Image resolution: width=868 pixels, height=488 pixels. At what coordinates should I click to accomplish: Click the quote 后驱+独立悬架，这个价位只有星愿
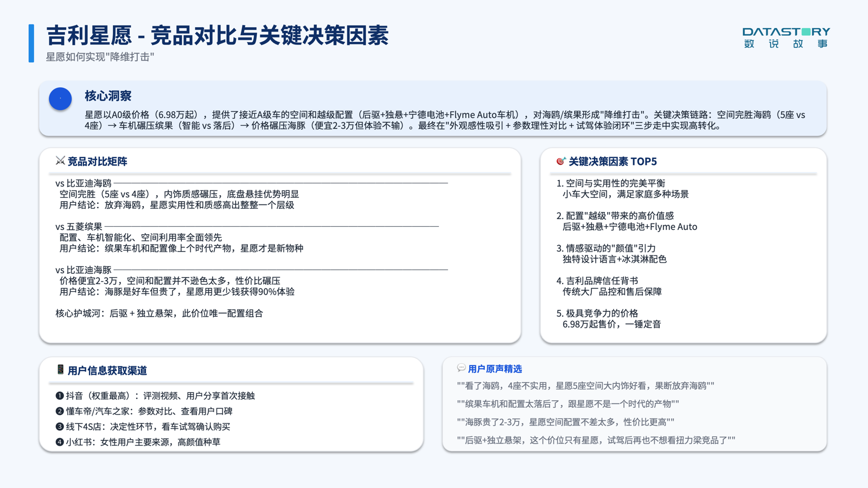(596, 440)
